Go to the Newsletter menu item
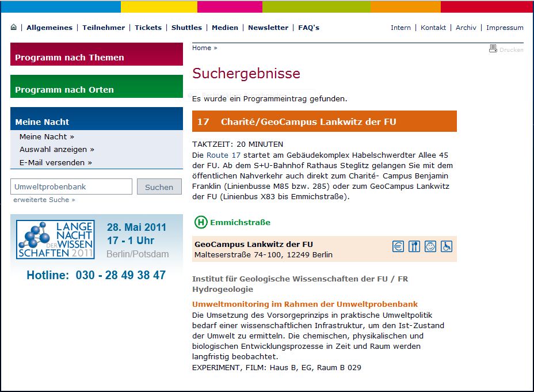Image resolution: width=534 pixels, height=392 pixels. point(268,28)
